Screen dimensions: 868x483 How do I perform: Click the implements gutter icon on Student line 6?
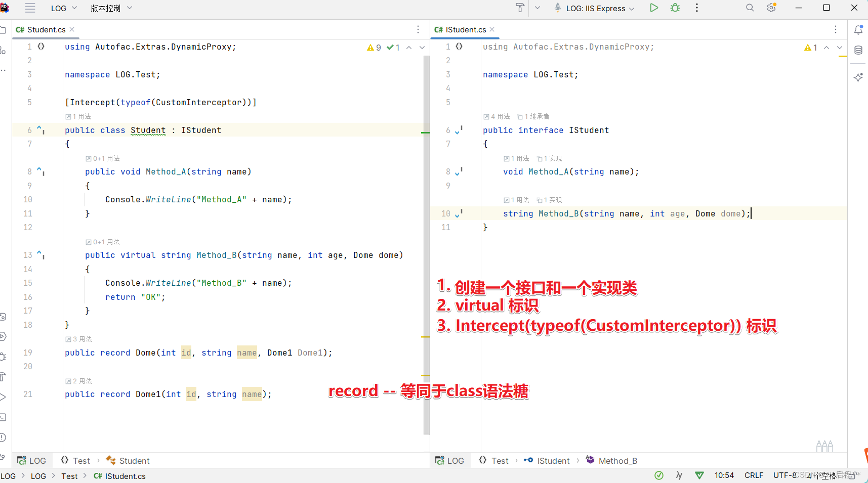click(40, 130)
